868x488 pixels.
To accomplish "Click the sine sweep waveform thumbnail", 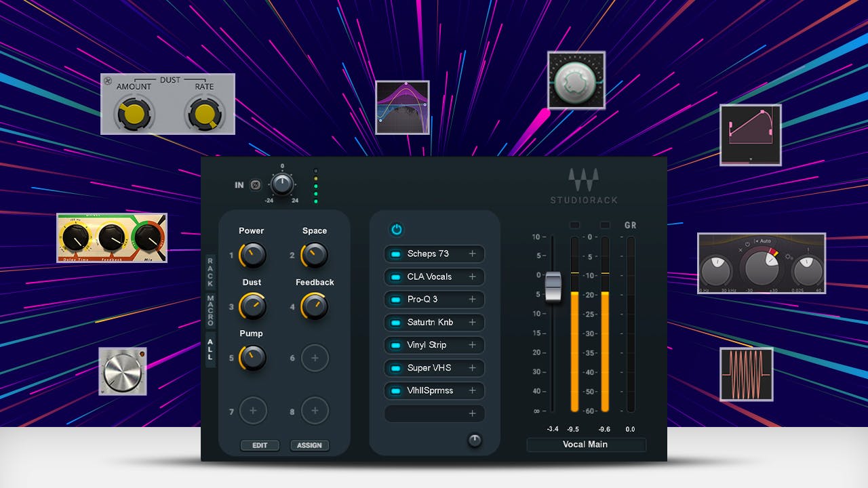I will pyautogui.click(x=747, y=373).
